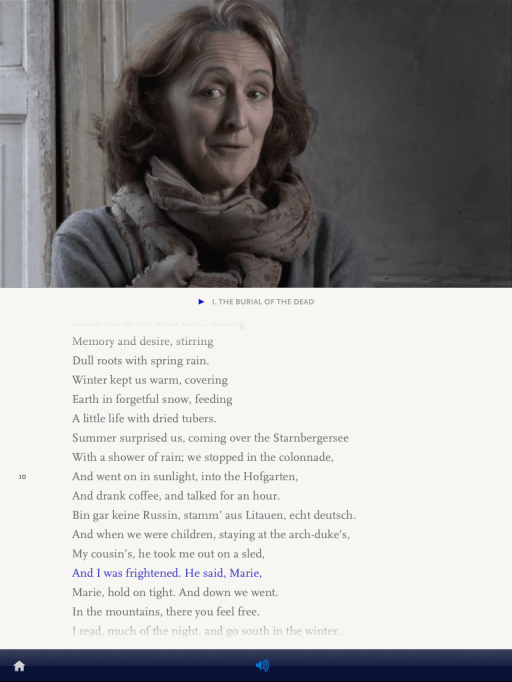Tap the German line 'Bin gar keine Russin'
Screen dimensions: 512x682
pyautogui.click(x=214, y=515)
